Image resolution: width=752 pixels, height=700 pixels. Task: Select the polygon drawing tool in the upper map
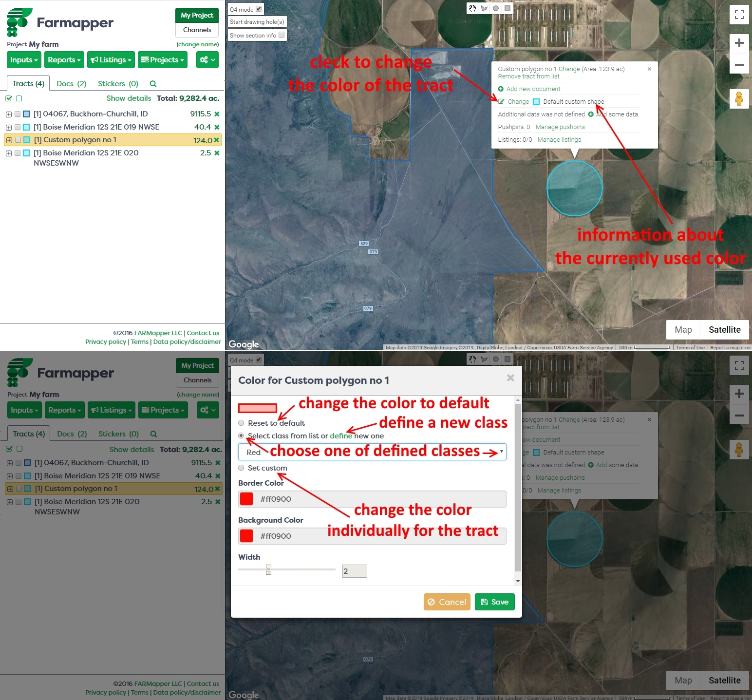(484, 8)
